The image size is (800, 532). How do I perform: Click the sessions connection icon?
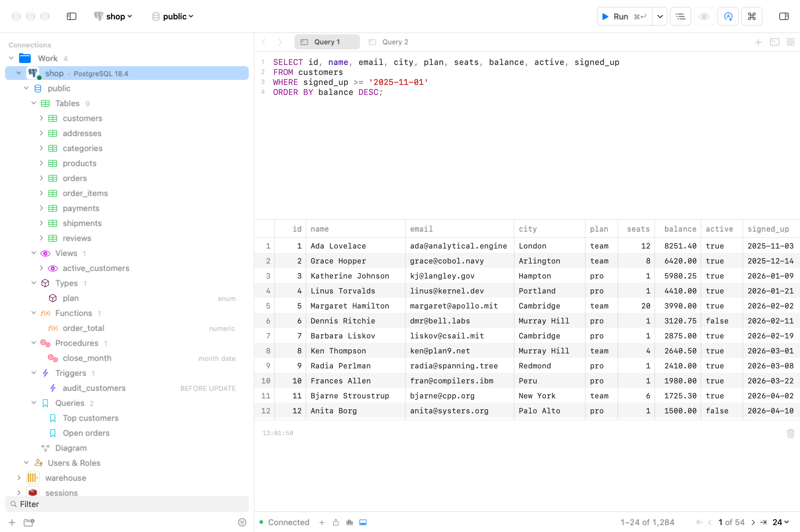(32, 492)
